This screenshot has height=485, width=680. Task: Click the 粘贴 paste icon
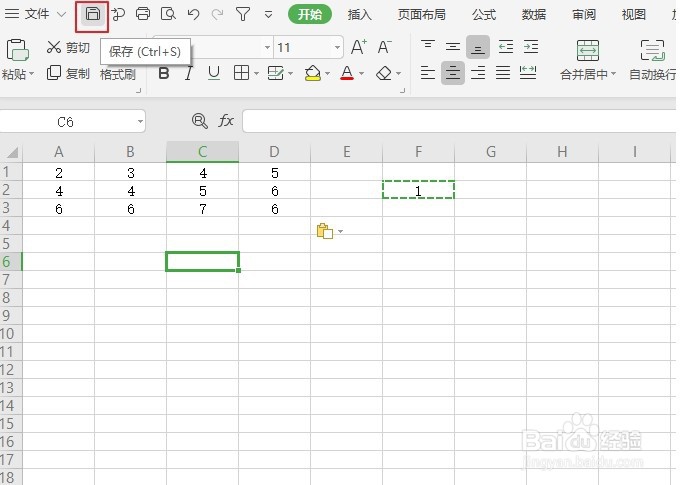click(x=17, y=49)
